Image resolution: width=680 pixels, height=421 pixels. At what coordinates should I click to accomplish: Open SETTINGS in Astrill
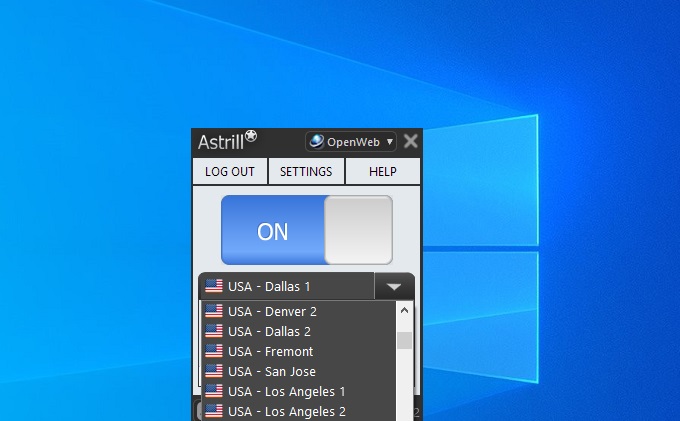coord(306,172)
